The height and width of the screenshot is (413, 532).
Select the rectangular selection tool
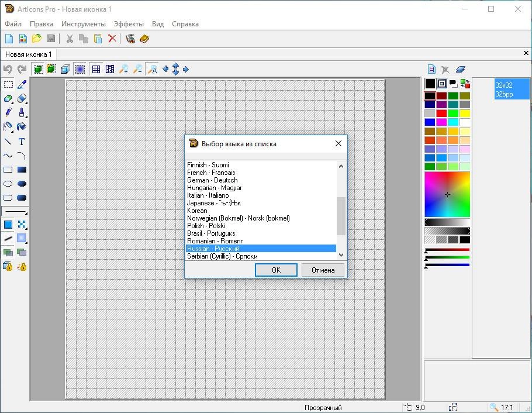[8, 84]
